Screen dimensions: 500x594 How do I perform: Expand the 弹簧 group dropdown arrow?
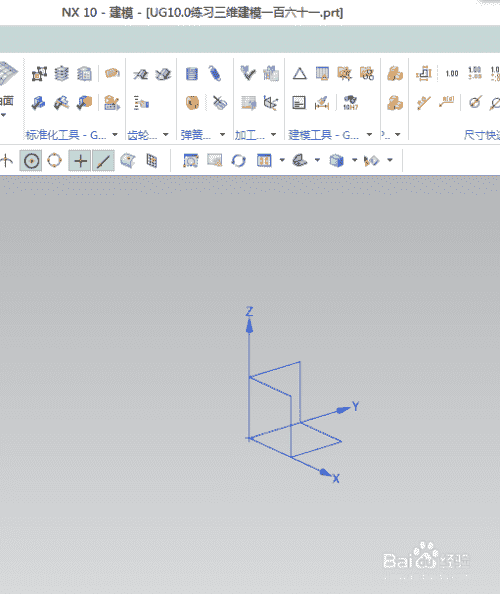click(x=222, y=134)
